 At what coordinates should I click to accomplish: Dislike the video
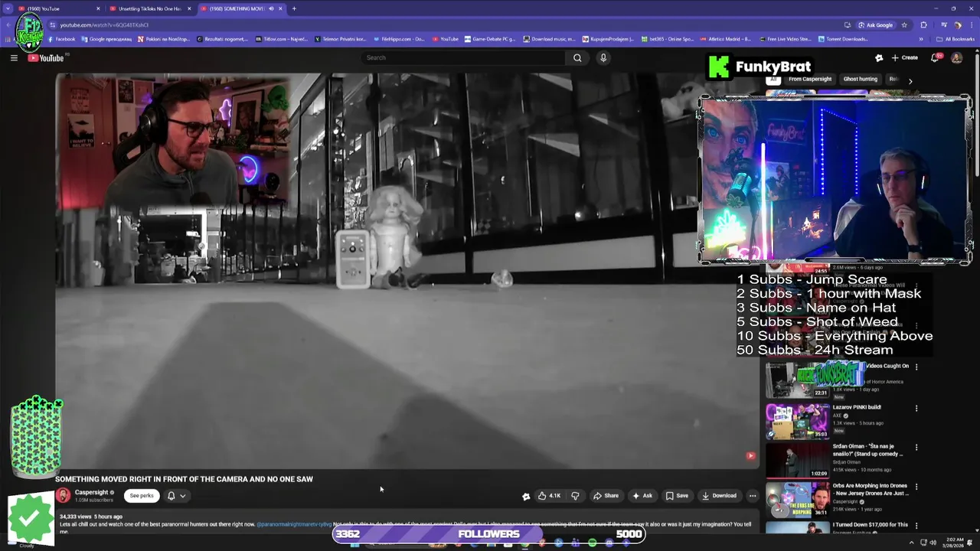[576, 496]
